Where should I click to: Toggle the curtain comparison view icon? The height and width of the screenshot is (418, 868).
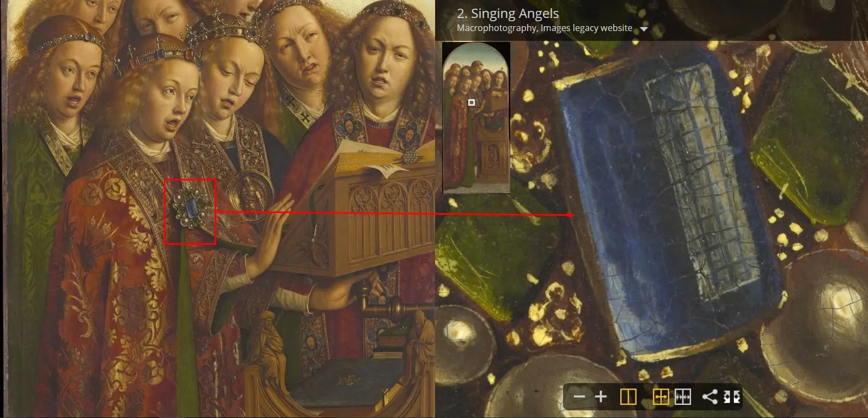pyautogui.click(x=683, y=397)
